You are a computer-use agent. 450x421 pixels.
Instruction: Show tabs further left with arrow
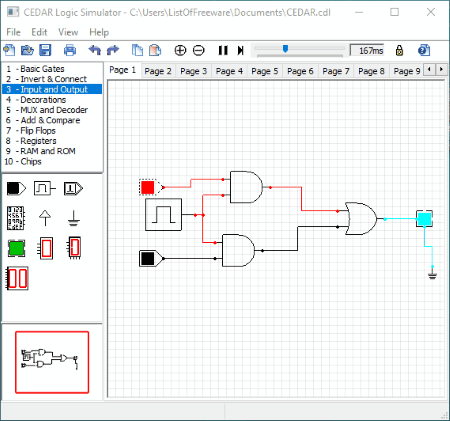pyautogui.click(x=429, y=69)
